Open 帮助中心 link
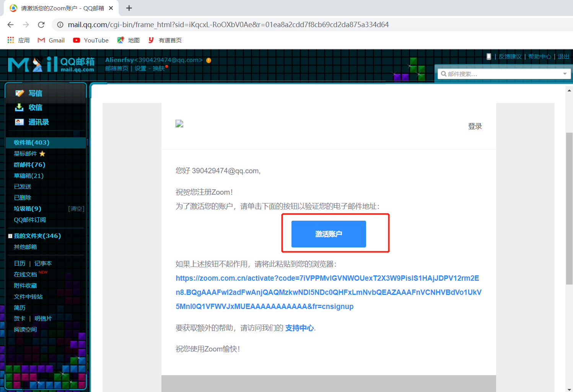This screenshot has width=573, height=392. pyautogui.click(x=540, y=56)
